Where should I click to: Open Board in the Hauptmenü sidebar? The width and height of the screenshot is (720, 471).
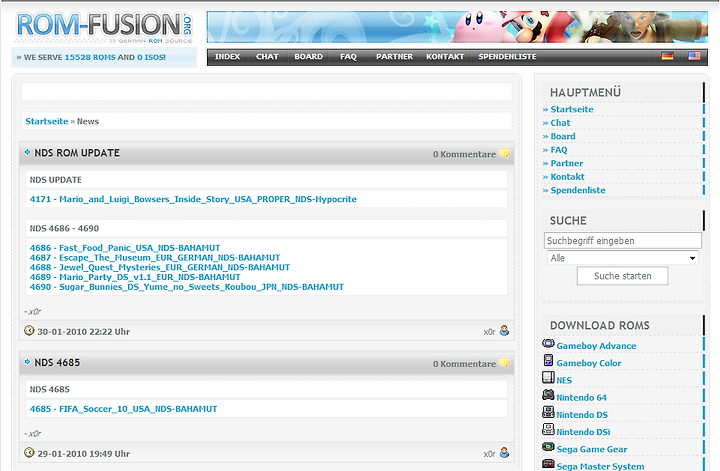click(563, 136)
